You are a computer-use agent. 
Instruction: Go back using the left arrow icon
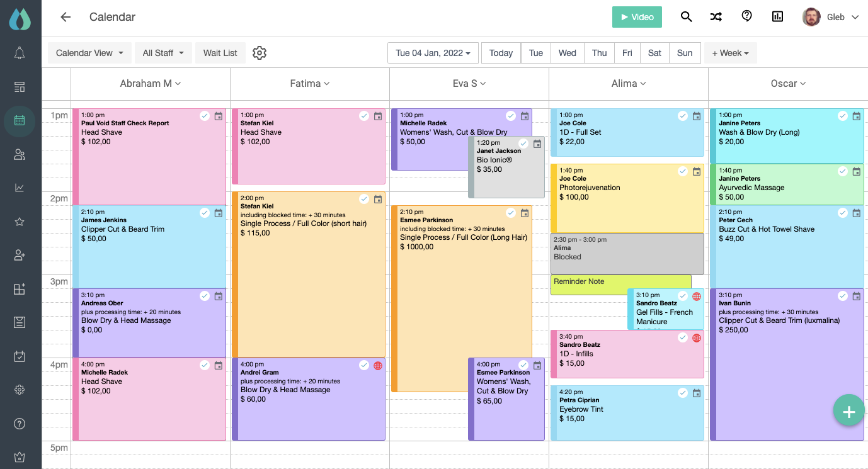coord(66,17)
